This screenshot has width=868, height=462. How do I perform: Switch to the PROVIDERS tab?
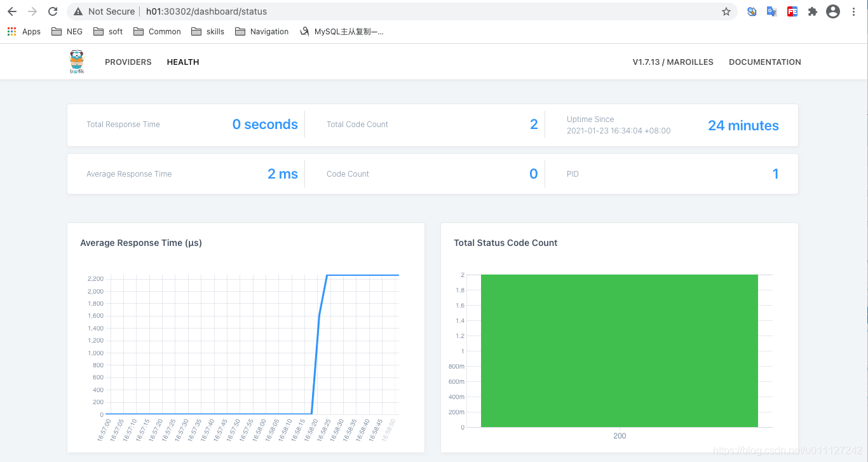click(x=128, y=62)
